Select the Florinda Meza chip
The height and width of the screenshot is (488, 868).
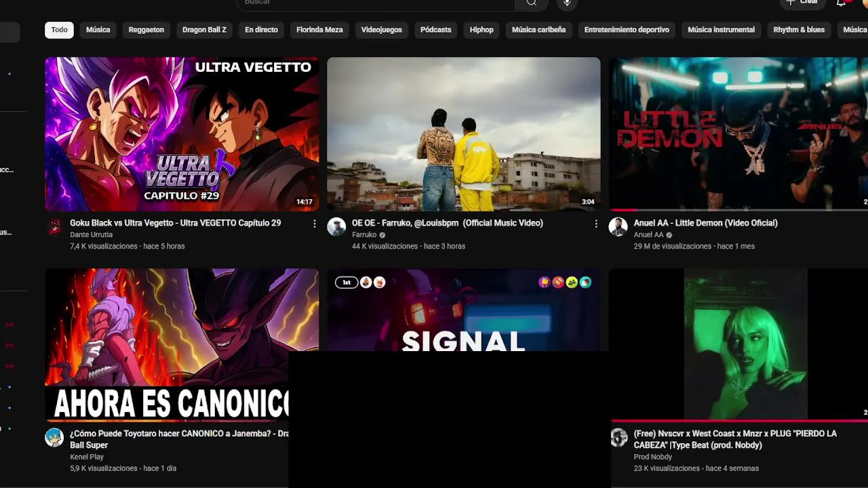[x=319, y=30]
